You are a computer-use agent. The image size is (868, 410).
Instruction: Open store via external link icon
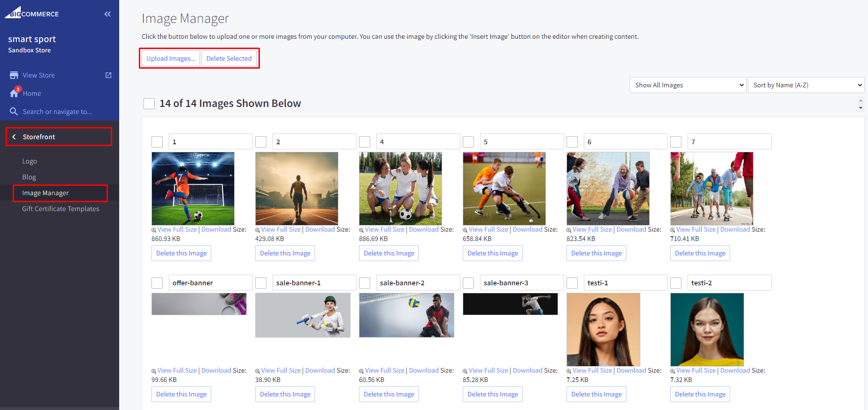pyautogui.click(x=108, y=75)
